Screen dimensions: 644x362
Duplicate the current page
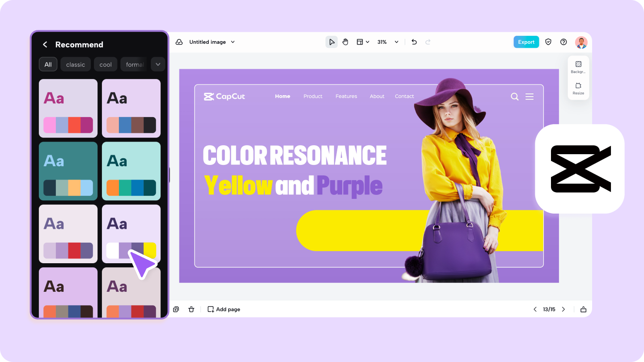[176, 309]
